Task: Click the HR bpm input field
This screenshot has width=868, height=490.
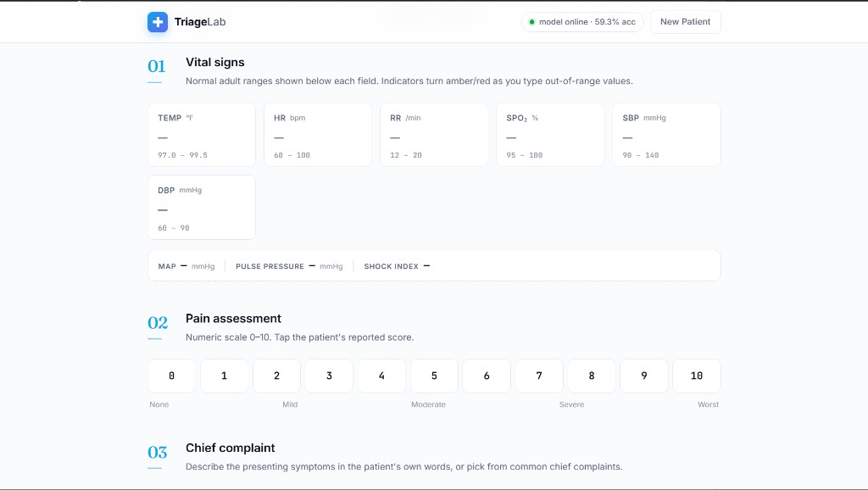Action: point(318,135)
